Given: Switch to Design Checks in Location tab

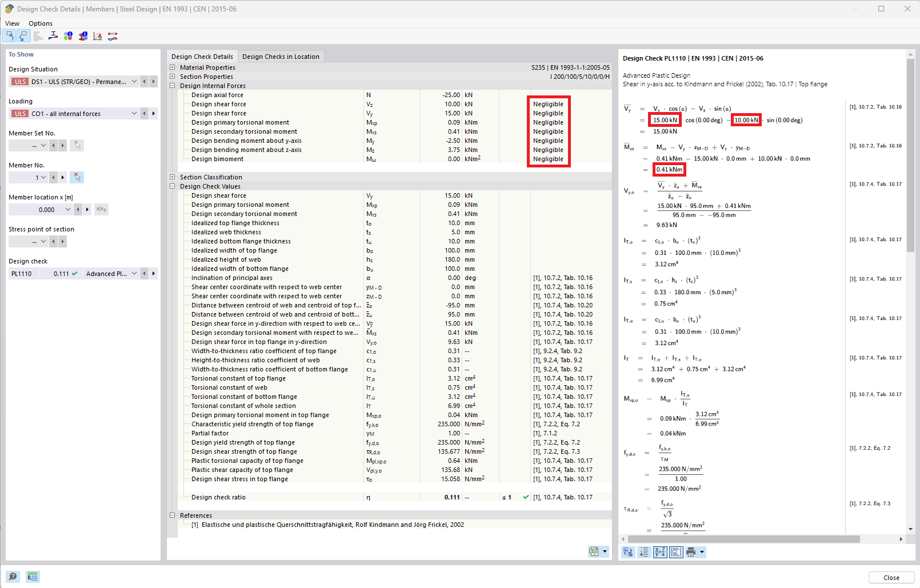Looking at the screenshot, I should click(281, 57).
